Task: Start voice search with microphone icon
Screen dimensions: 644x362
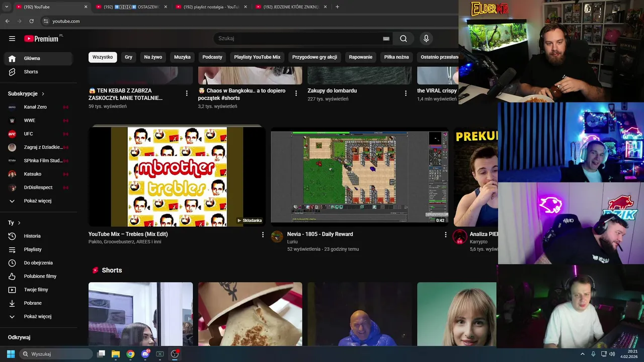Action: tap(426, 39)
